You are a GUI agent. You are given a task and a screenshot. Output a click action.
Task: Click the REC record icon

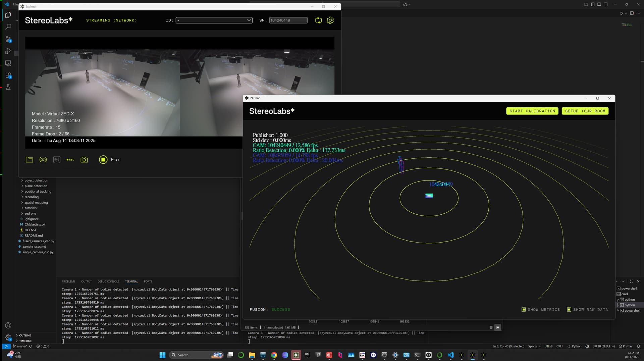point(70,160)
